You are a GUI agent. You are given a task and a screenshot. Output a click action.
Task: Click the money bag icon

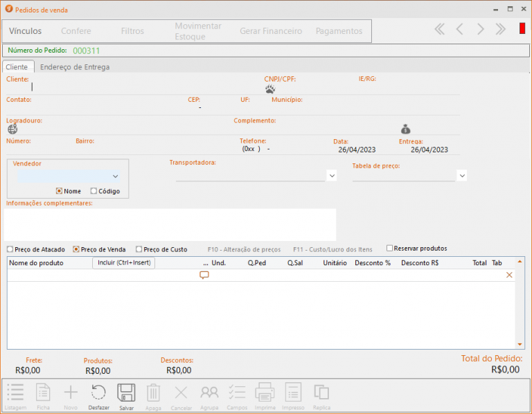(406, 129)
